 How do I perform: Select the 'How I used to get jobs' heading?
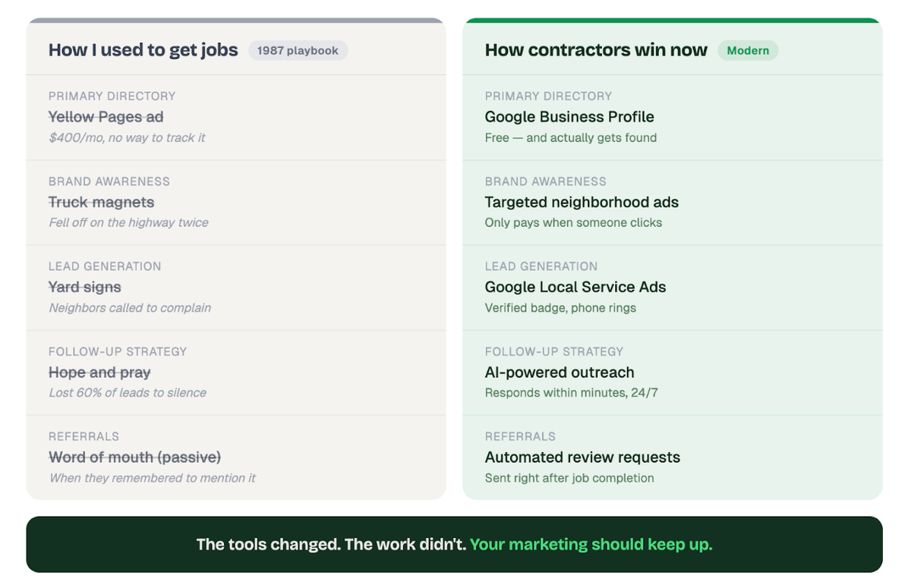click(x=143, y=51)
